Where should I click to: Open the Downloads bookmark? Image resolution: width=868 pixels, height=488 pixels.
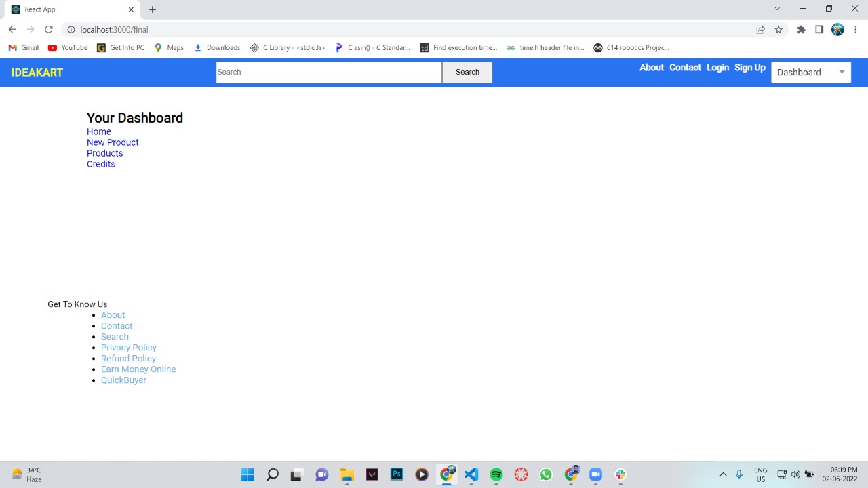coord(217,47)
